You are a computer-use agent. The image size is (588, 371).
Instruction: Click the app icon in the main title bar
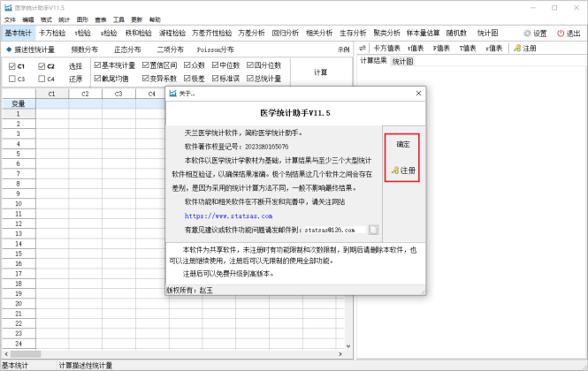[x=8, y=7]
